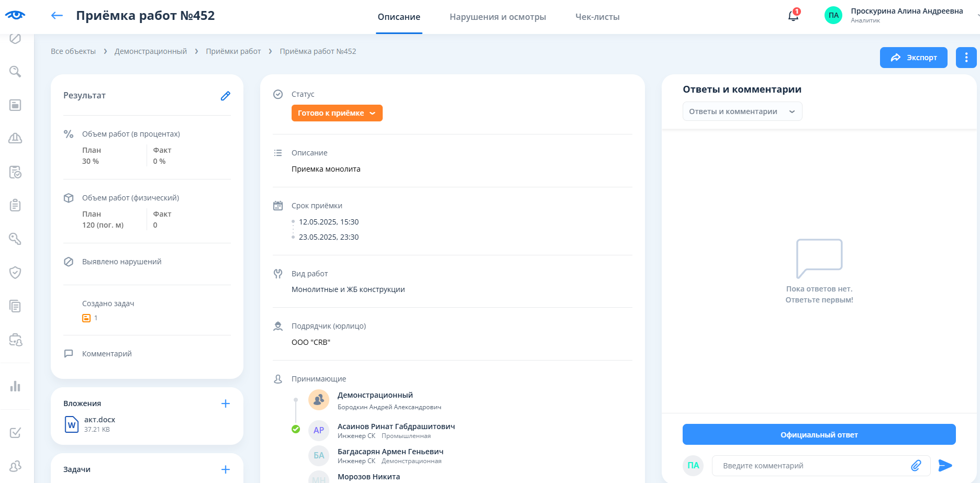Switch to the Нарушения и осмотры tab
Viewport: 980px width, 483px height.
[497, 17]
